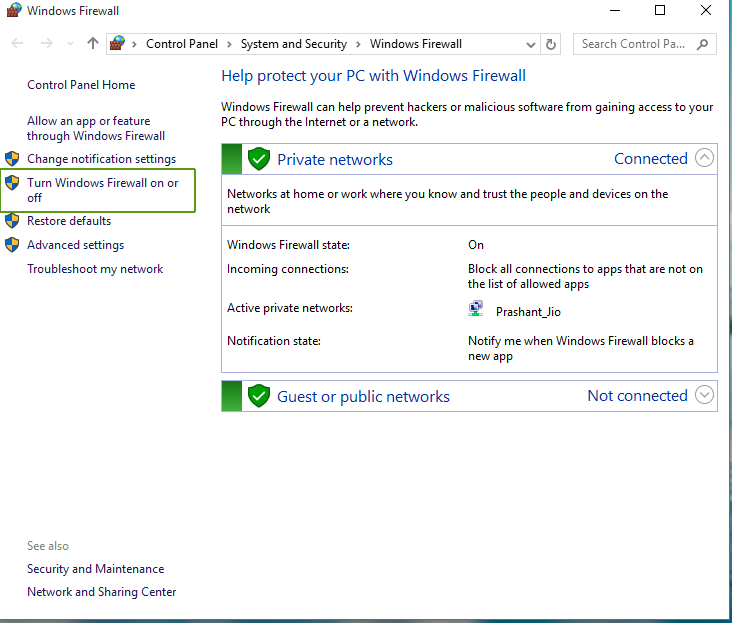
Task: Go back using the back arrow
Action: coord(17,44)
